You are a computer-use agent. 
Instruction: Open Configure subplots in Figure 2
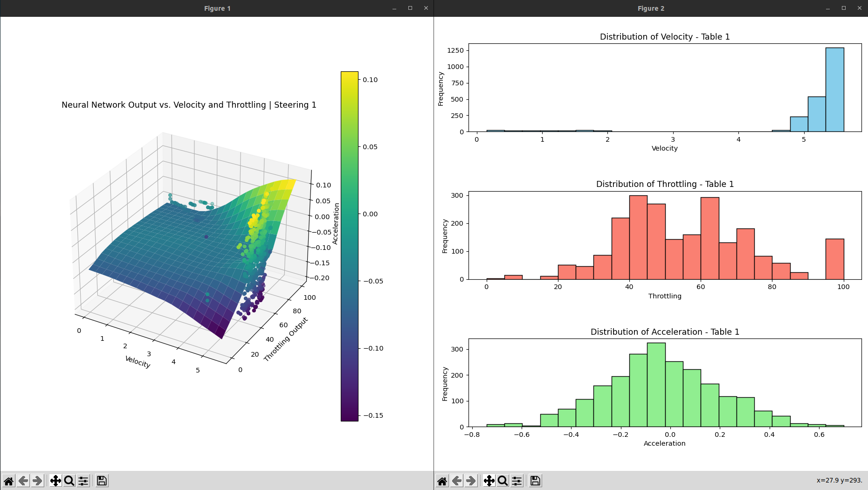[x=517, y=481]
